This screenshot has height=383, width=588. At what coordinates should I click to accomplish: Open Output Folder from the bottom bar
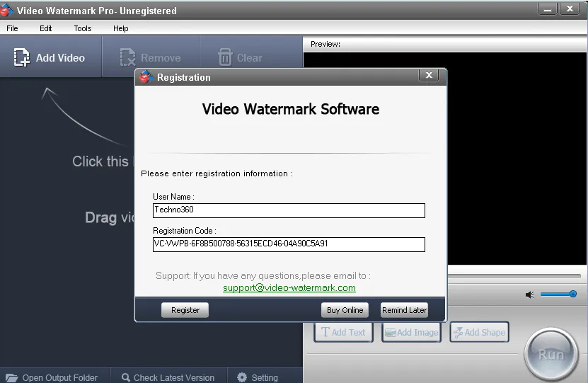(x=51, y=377)
